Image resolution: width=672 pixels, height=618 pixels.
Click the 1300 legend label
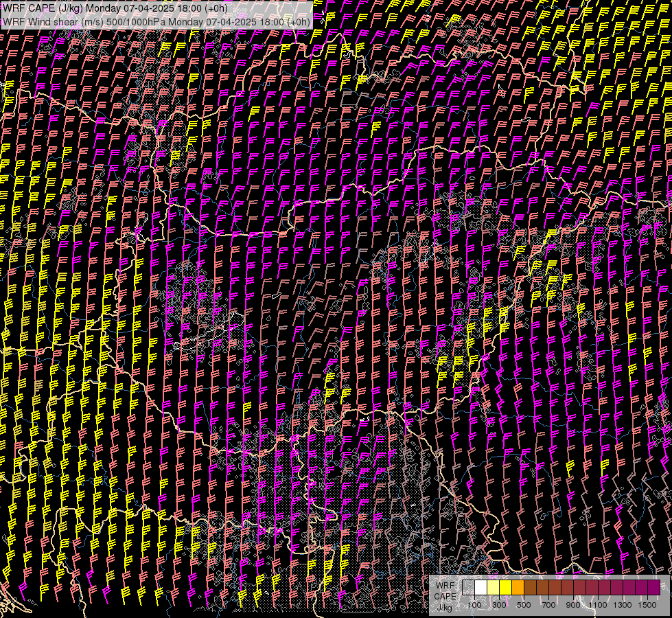click(623, 605)
